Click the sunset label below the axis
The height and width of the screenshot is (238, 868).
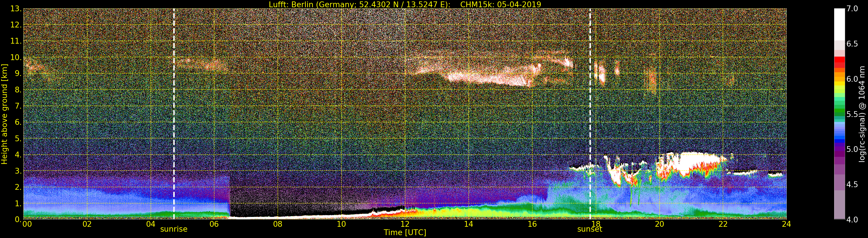tap(590, 229)
